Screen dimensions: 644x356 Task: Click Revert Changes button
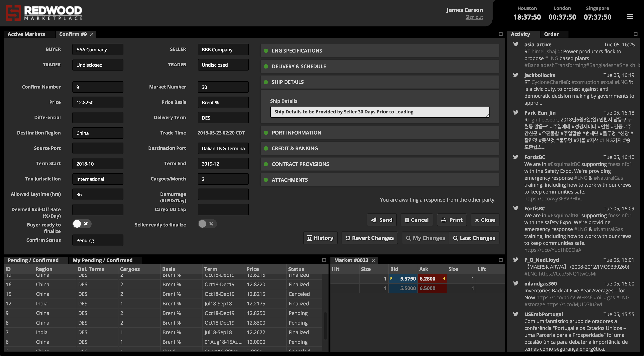pos(370,238)
